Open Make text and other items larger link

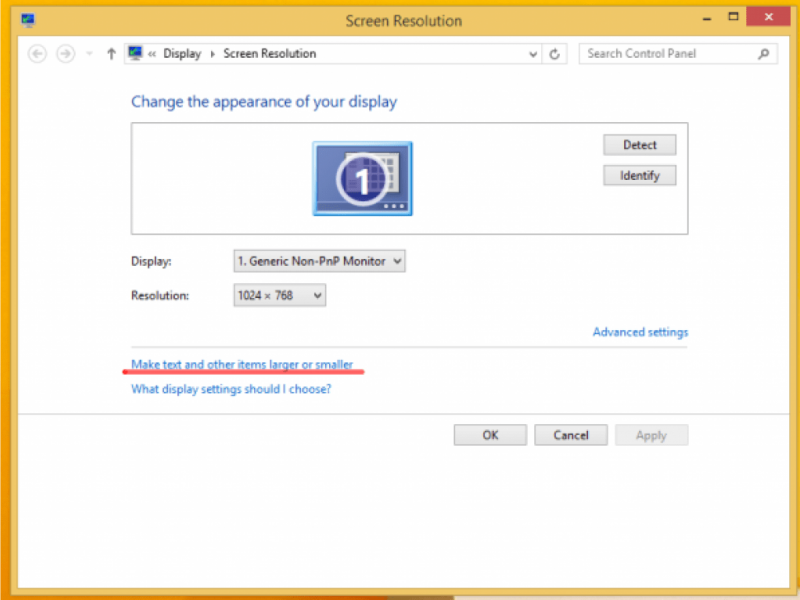(x=242, y=364)
